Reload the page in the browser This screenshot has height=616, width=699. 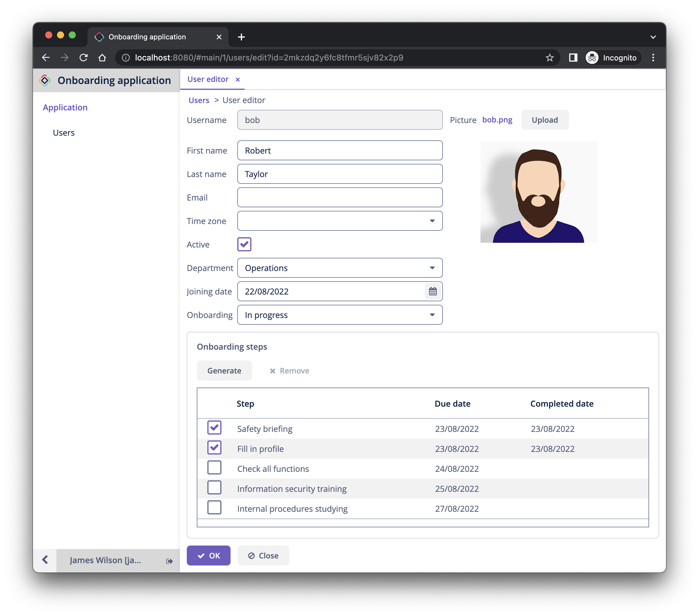(x=83, y=58)
